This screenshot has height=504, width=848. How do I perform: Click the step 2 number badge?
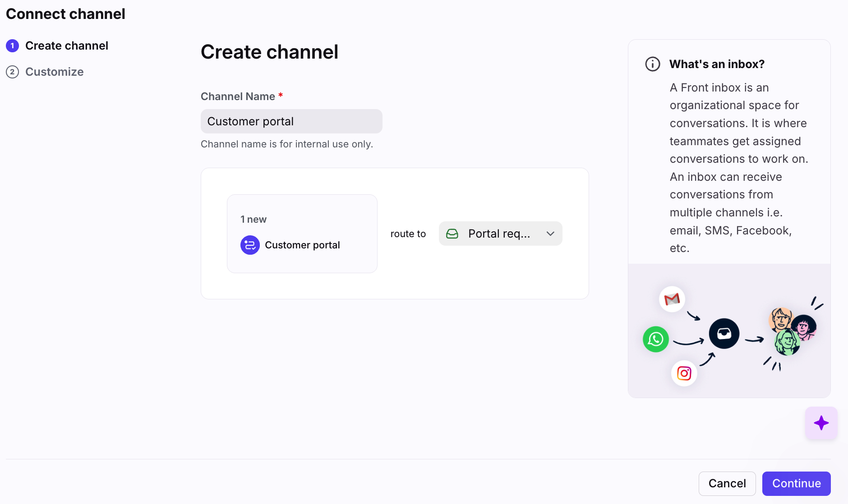(12, 72)
